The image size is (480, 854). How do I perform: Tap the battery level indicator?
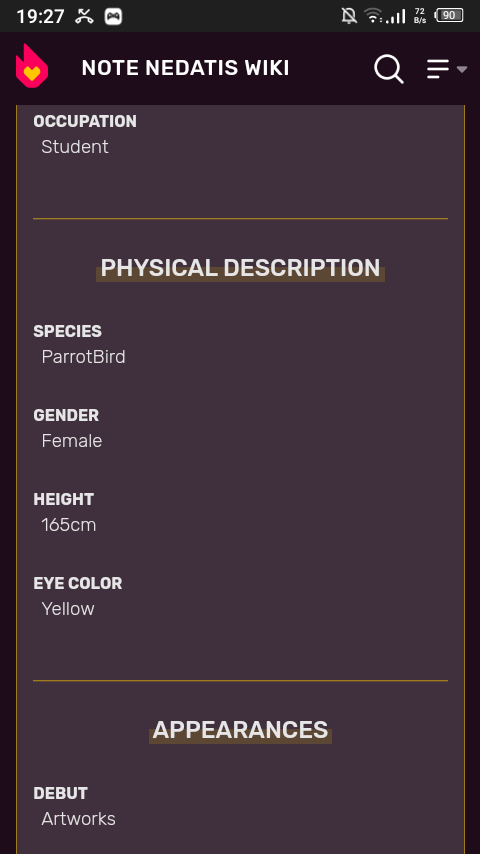(449, 16)
